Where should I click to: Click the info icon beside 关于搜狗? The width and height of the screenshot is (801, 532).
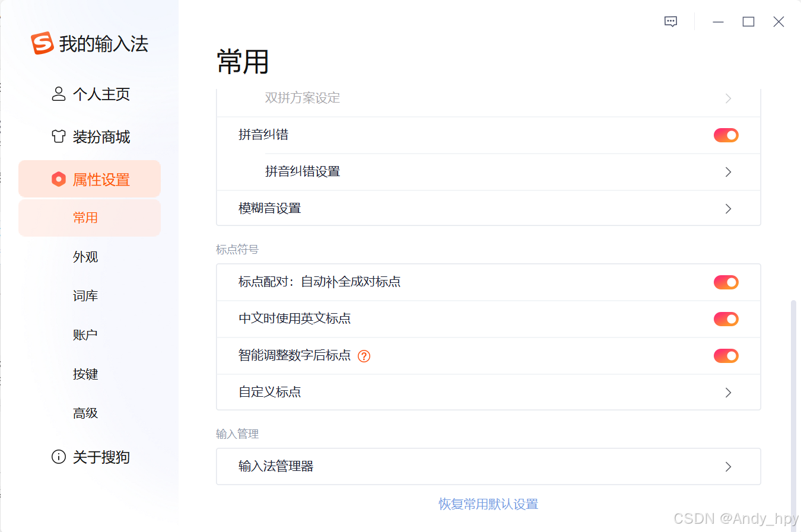pyautogui.click(x=59, y=457)
